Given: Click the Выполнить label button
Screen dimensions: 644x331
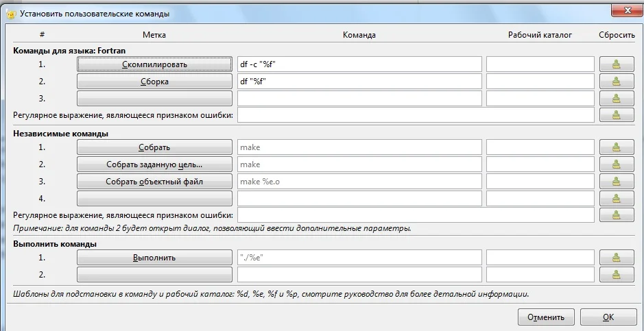Looking at the screenshot, I should tap(154, 258).
